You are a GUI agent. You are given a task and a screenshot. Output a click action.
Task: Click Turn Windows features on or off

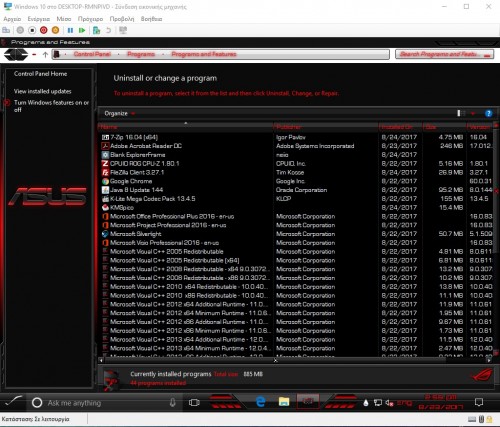point(51,106)
